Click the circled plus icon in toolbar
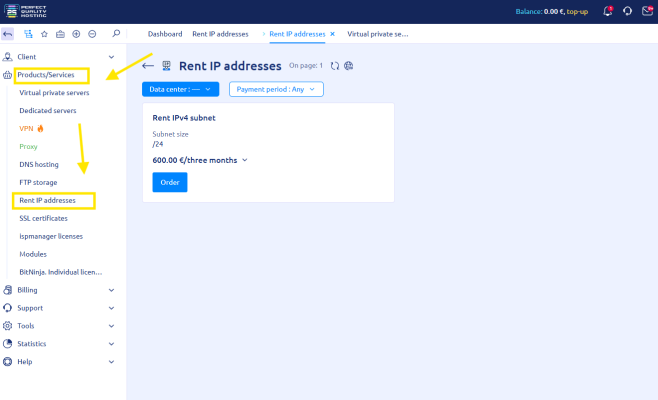 pos(76,34)
